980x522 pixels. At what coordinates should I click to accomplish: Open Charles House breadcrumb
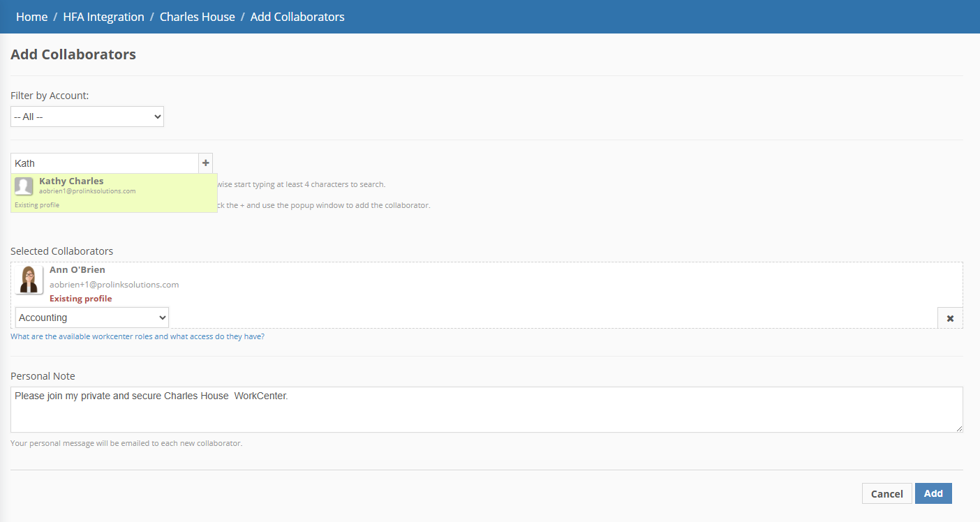198,17
